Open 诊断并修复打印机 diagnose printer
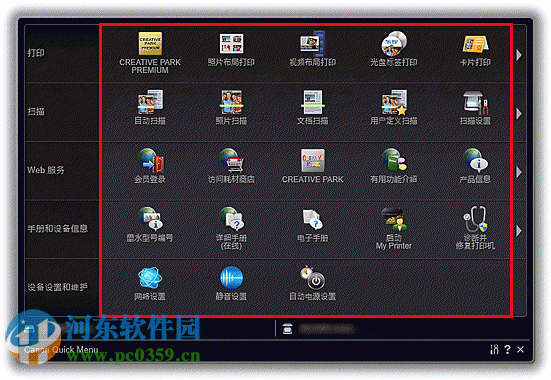 tap(475, 219)
